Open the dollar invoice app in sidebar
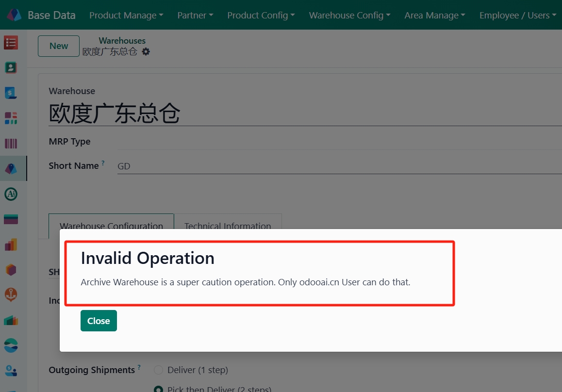 pos(11,93)
